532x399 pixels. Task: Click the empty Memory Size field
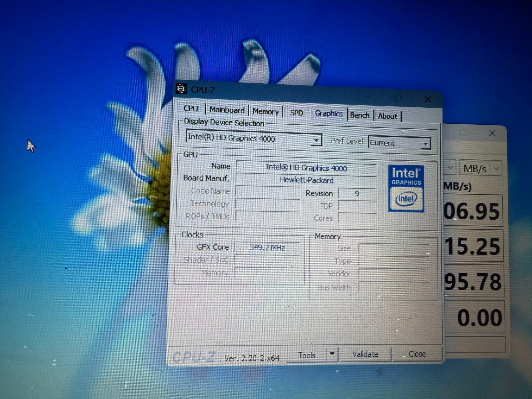pyautogui.click(x=394, y=249)
